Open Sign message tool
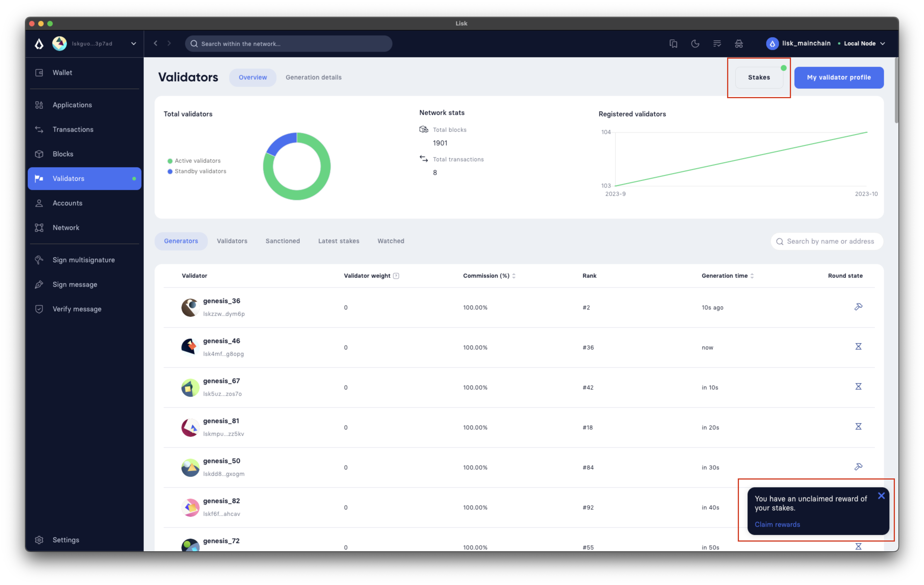This screenshot has height=585, width=924. coord(84,284)
